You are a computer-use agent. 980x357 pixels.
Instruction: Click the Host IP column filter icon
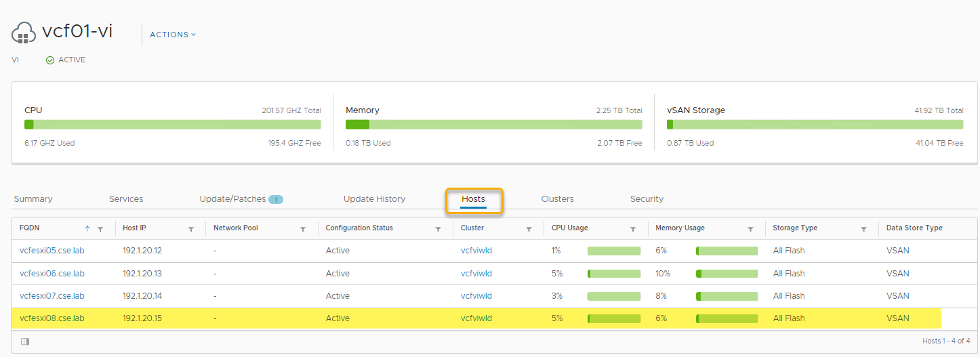[x=191, y=229]
